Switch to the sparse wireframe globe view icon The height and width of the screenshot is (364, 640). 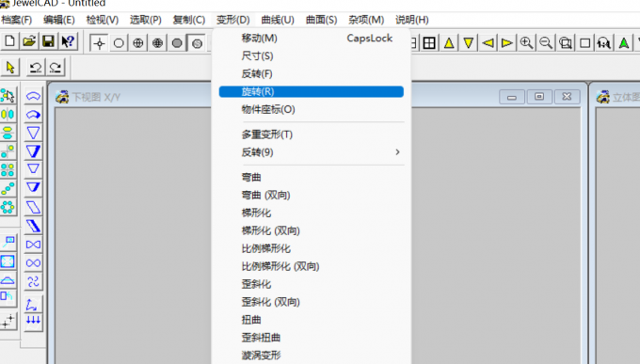138,43
